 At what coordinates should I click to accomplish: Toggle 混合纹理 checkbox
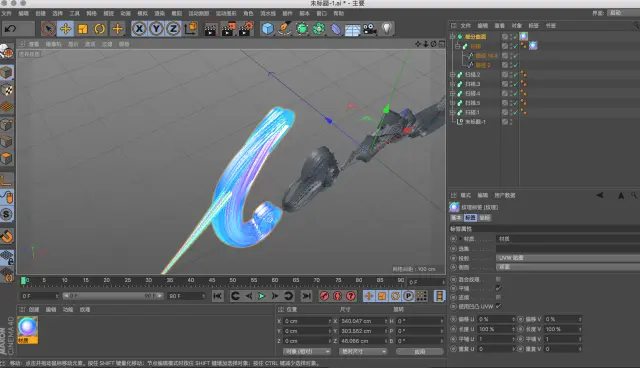(x=498, y=279)
